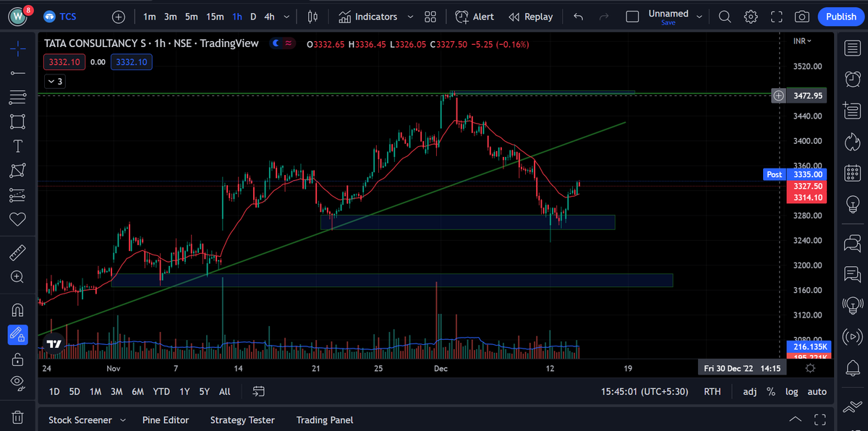Select the zoom in tool
868x431 pixels.
(x=18, y=277)
